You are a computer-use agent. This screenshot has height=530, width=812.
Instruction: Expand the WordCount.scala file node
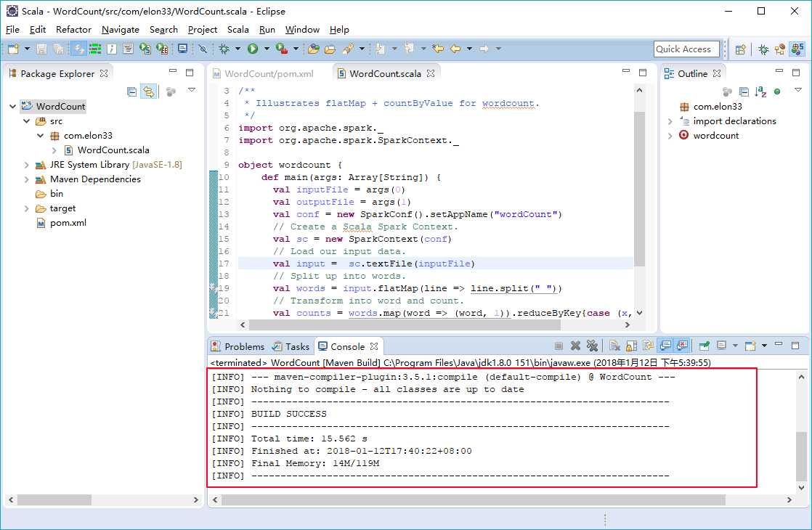click(54, 150)
